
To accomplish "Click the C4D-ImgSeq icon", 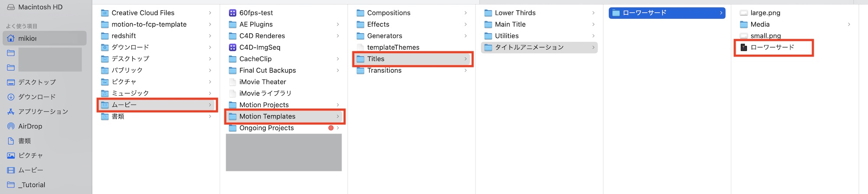I will [x=233, y=47].
